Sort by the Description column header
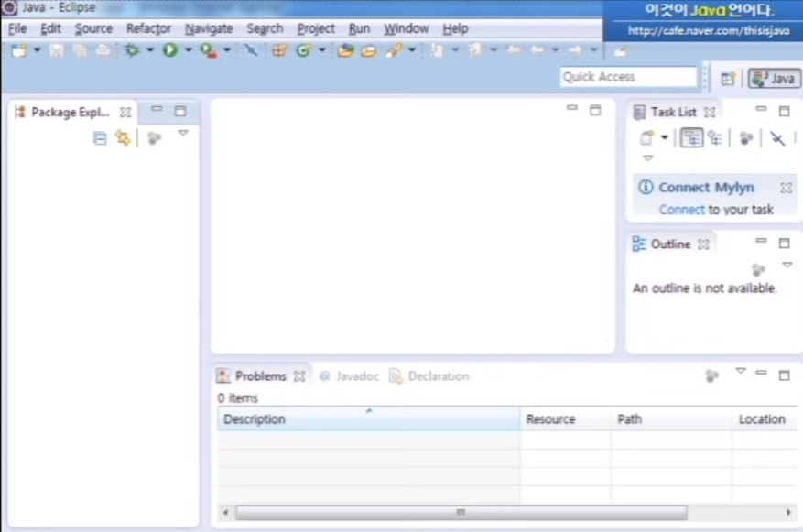Image resolution: width=803 pixels, height=532 pixels. tap(369, 418)
